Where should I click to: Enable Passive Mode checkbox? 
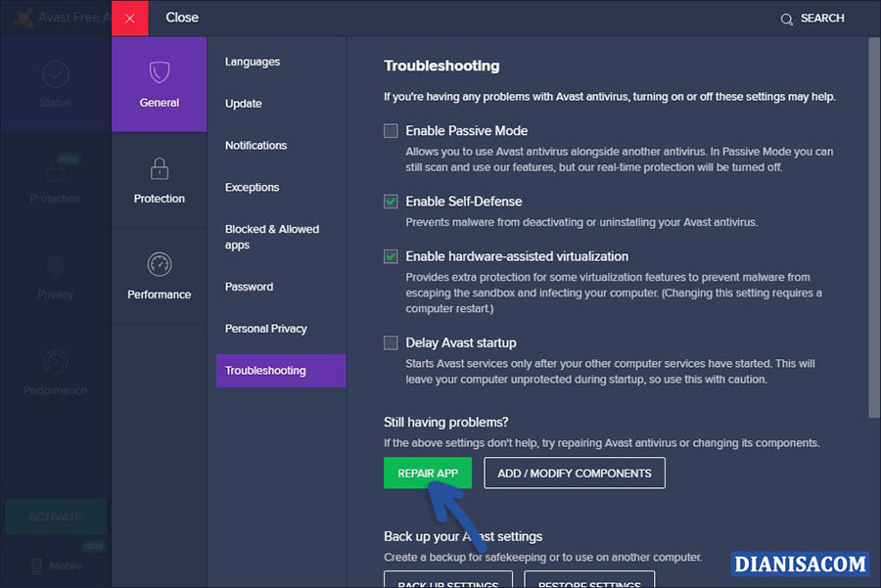pos(391,130)
